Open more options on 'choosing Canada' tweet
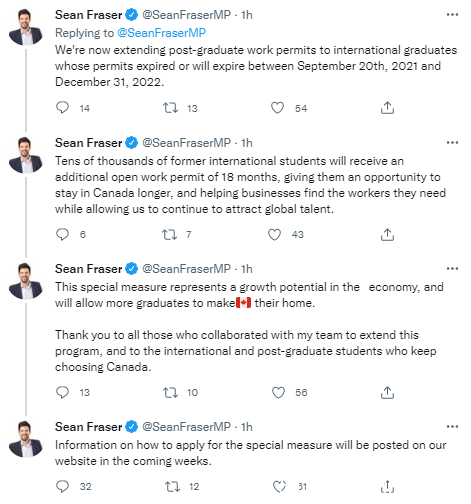Image resolution: width=471 pixels, height=504 pixels. [x=452, y=269]
